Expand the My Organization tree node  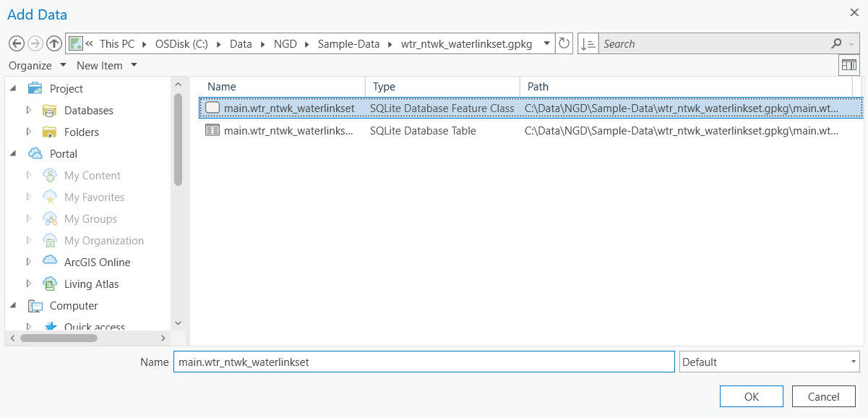point(27,240)
